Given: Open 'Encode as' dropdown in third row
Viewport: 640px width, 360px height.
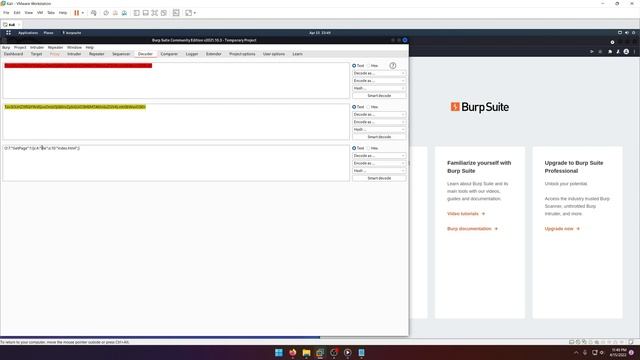Looking at the screenshot, I should (x=379, y=163).
